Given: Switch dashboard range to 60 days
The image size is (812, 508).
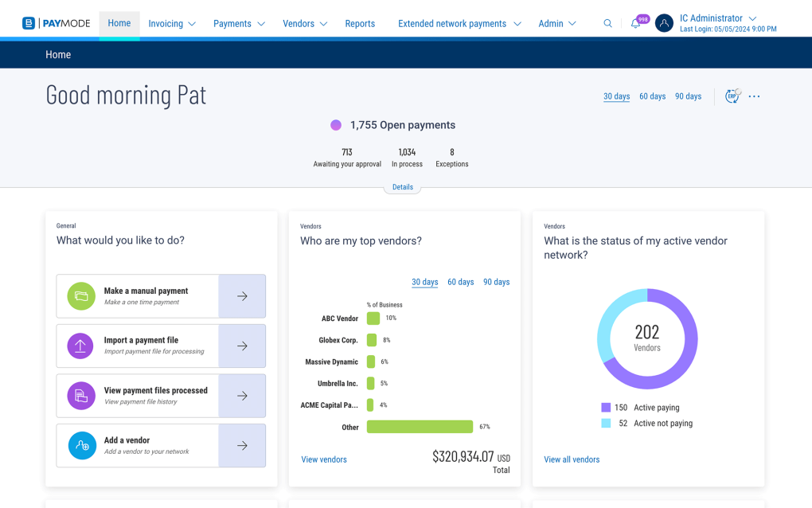Looking at the screenshot, I should coord(652,96).
